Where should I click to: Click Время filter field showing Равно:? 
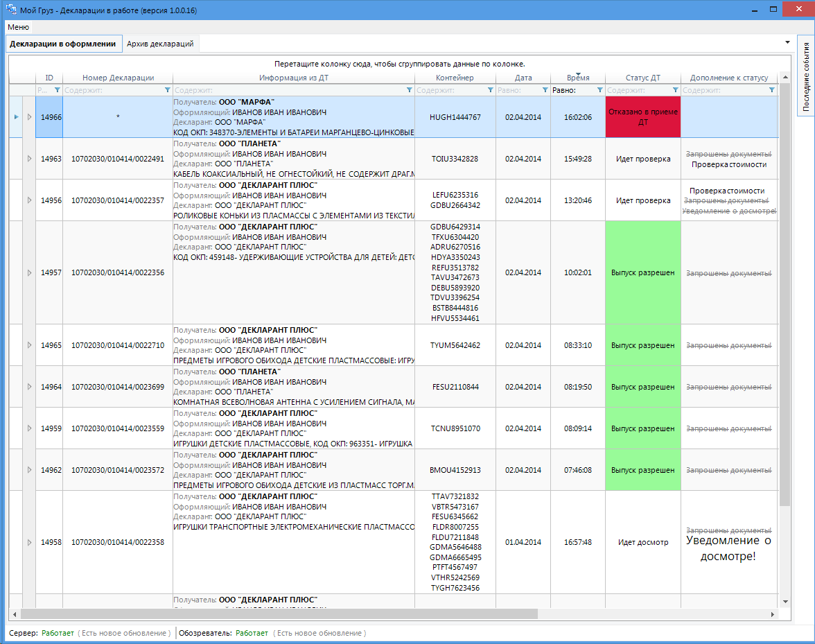573,90
